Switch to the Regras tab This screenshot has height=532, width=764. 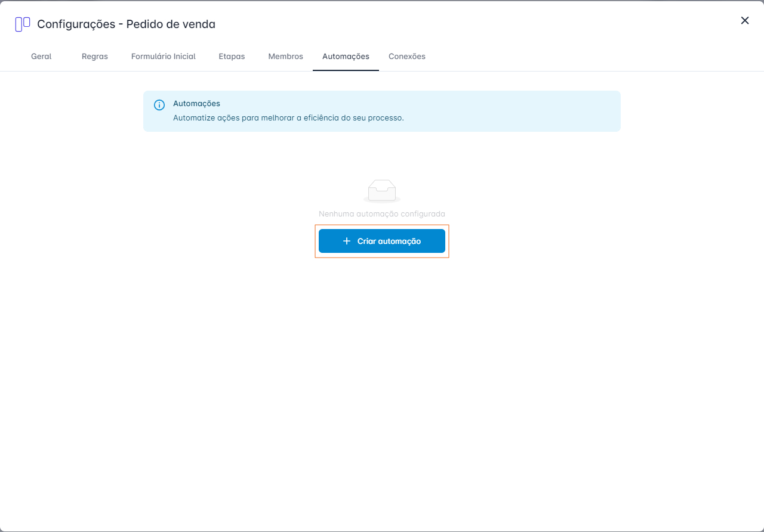pos(95,57)
